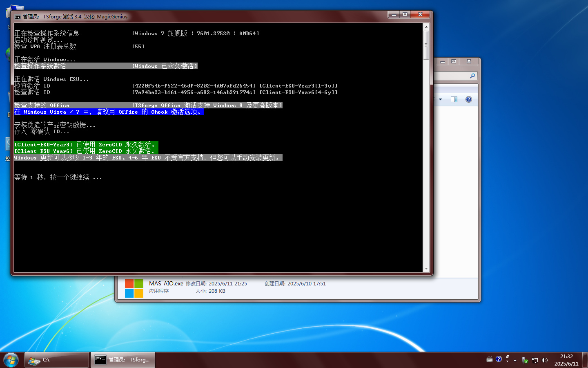Click the network connection tray icon

point(535,360)
